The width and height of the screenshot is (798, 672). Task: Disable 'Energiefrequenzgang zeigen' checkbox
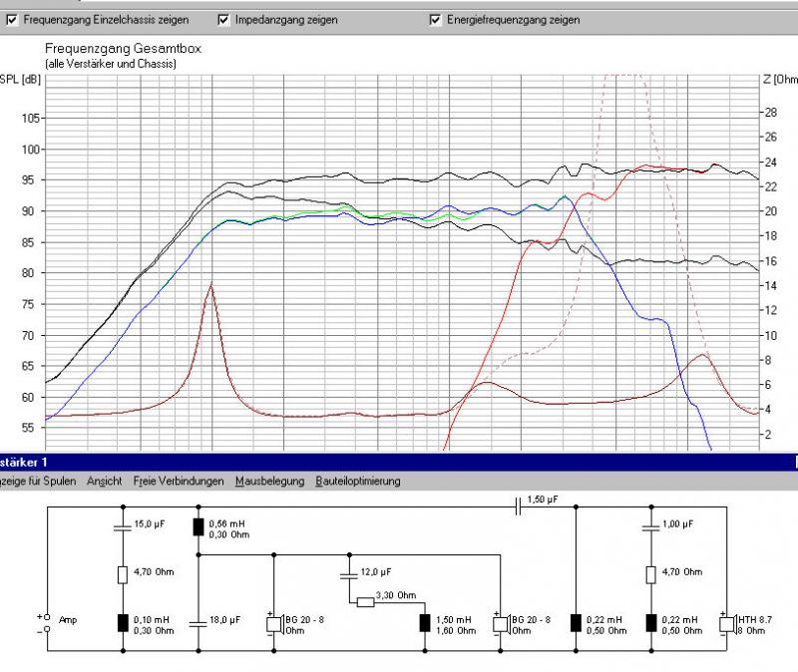(435, 20)
